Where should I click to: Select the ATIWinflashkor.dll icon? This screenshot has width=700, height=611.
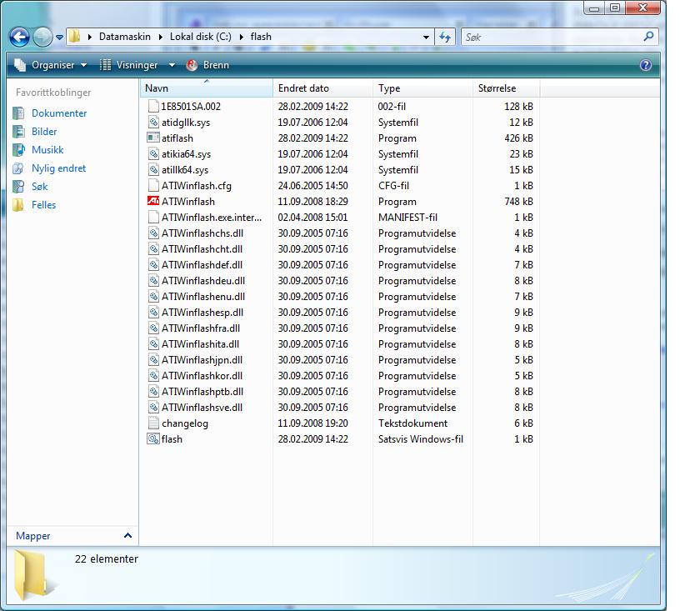[153, 376]
